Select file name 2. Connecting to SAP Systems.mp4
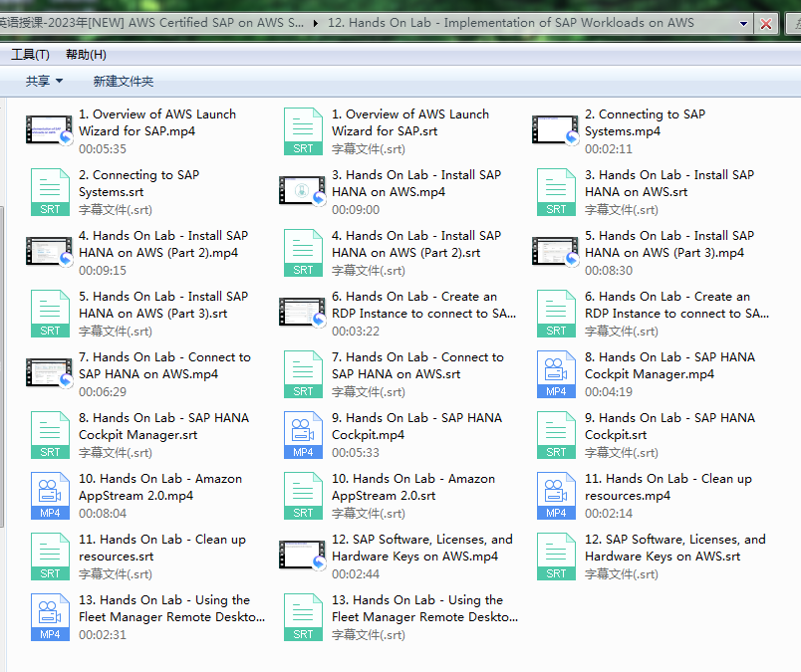This screenshot has height=672, width=801. 645,122
